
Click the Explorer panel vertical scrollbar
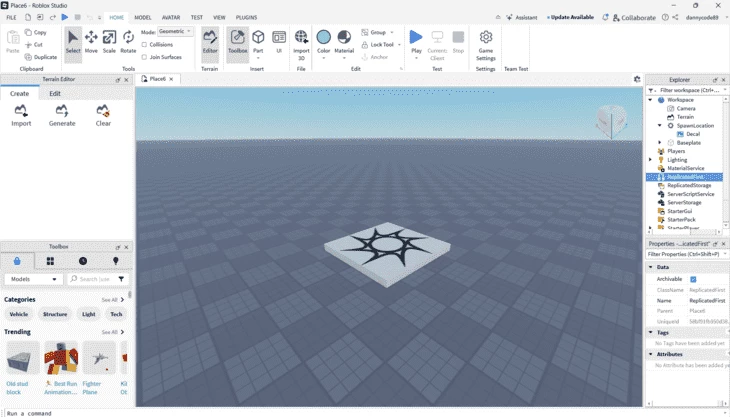tap(725, 163)
